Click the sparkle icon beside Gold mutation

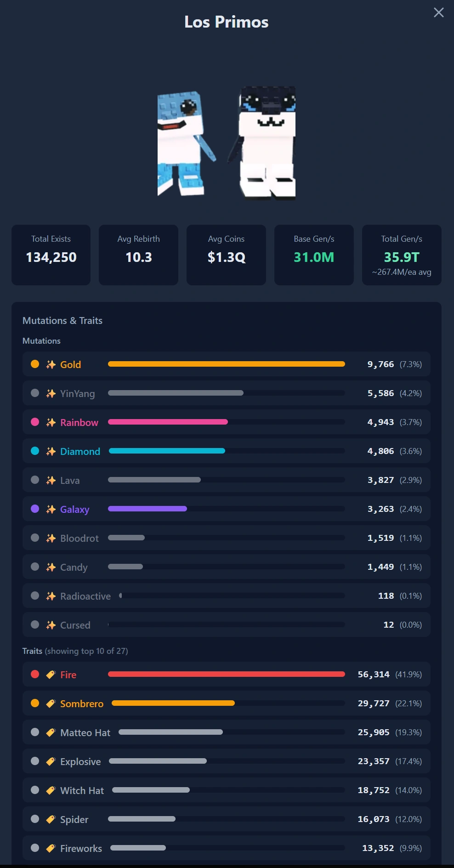click(51, 365)
